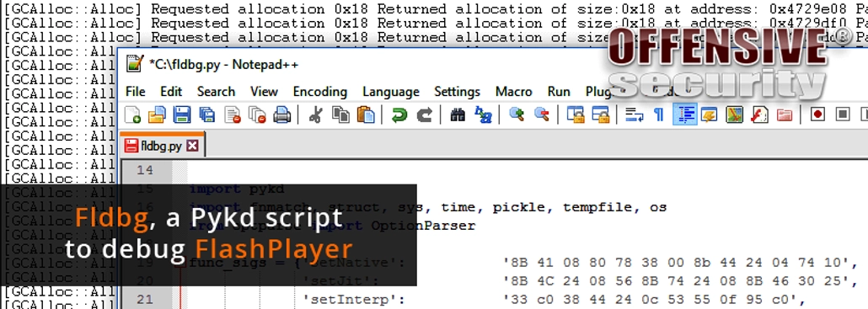
Task: Click the Close All toolbar icon
Action: [x=257, y=115]
